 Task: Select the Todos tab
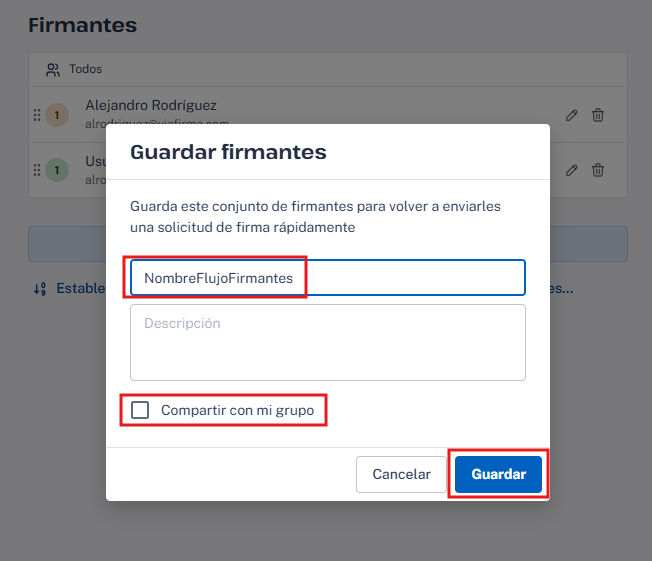coord(84,70)
